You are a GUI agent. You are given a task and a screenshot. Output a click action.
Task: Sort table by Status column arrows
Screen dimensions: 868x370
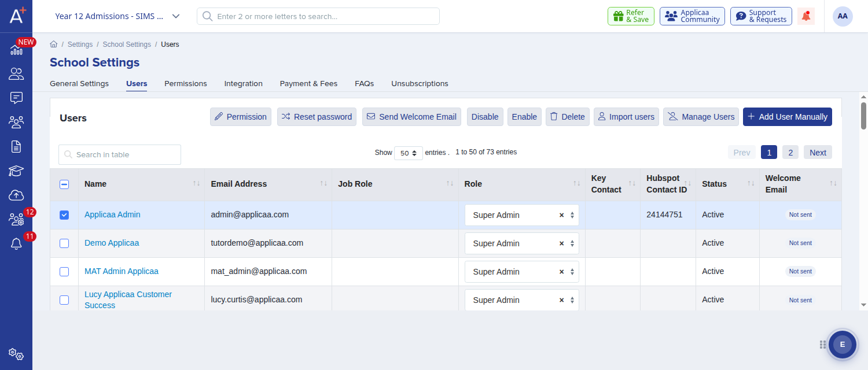point(751,184)
